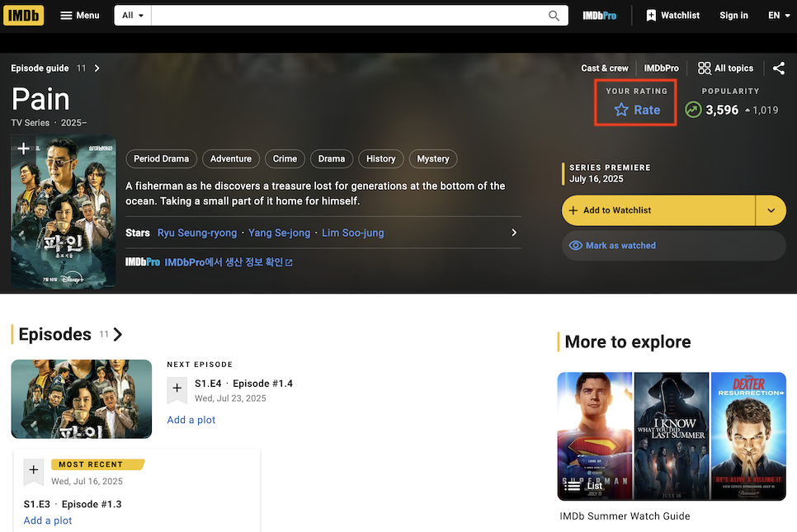Toggle Mark as watched
The width and height of the screenshot is (797, 532).
coord(674,246)
